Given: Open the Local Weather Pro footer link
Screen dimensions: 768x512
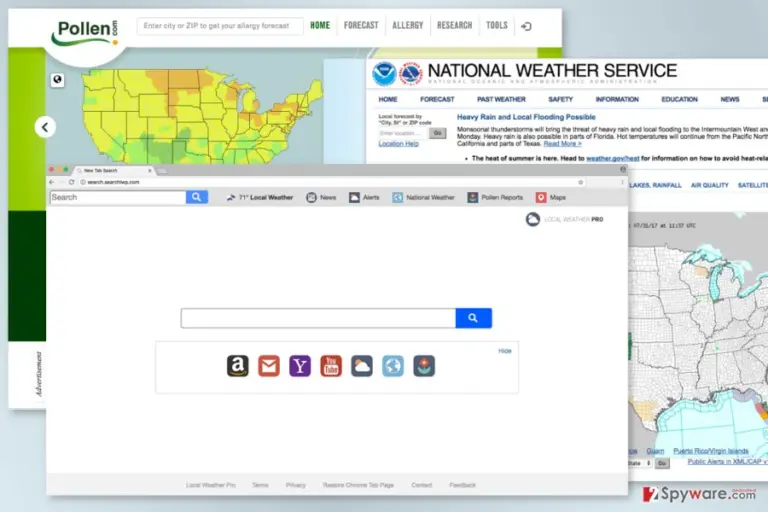Looking at the screenshot, I should (211, 485).
